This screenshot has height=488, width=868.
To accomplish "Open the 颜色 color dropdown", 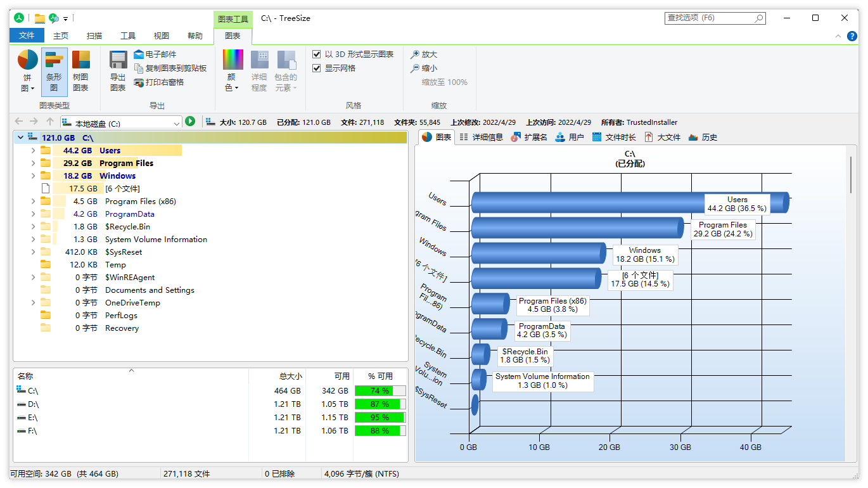I will coord(233,71).
